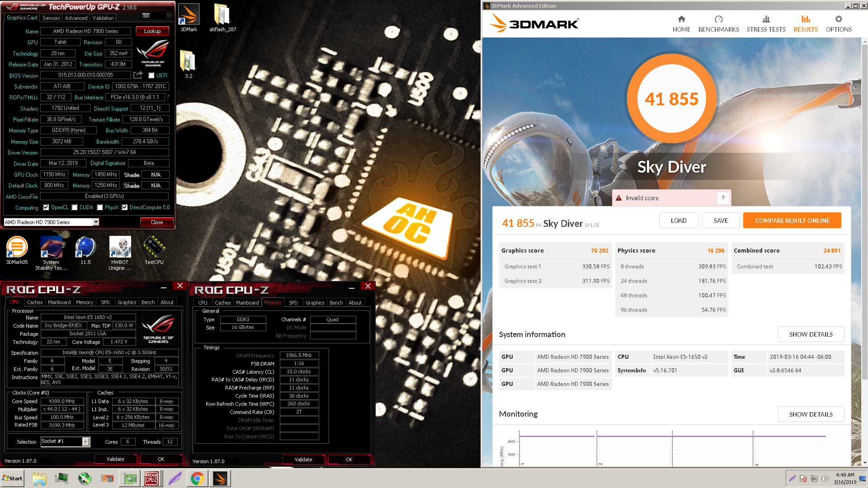This screenshot has width=868, height=488.
Task: Click the taskbar clock showing 4:48 AM
Action: click(x=844, y=479)
